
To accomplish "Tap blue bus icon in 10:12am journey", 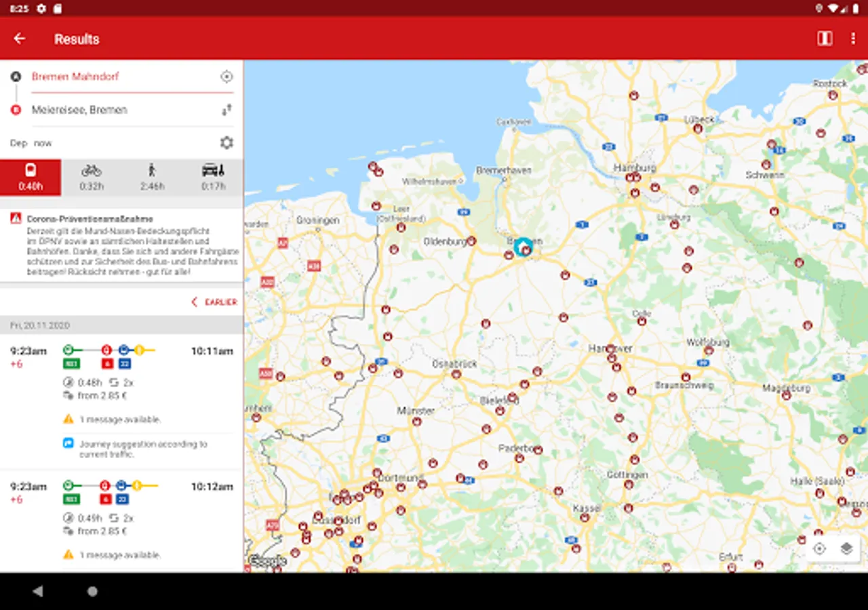I will click(x=121, y=485).
